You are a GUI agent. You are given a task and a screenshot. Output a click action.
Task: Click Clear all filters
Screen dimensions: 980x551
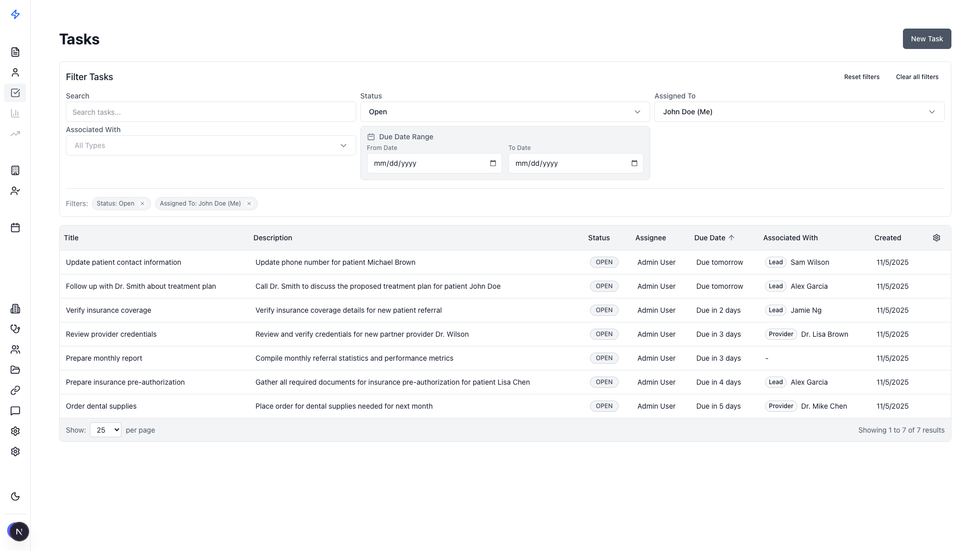(917, 77)
